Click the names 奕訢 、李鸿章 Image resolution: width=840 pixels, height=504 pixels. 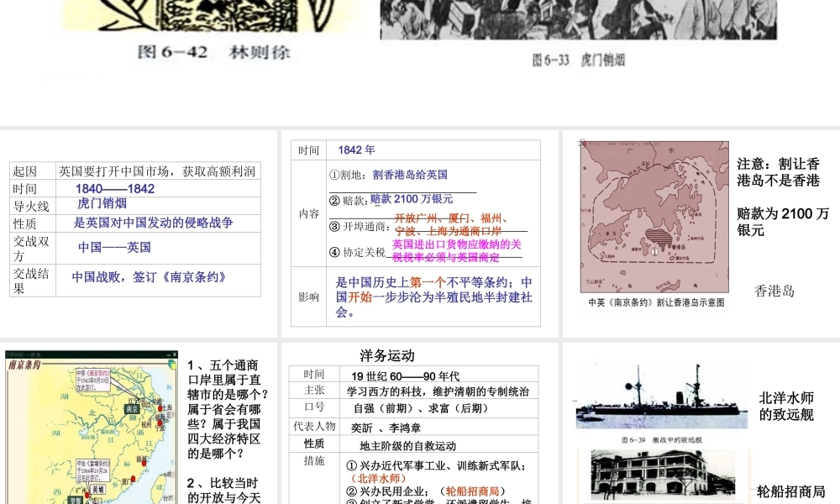click(386, 428)
